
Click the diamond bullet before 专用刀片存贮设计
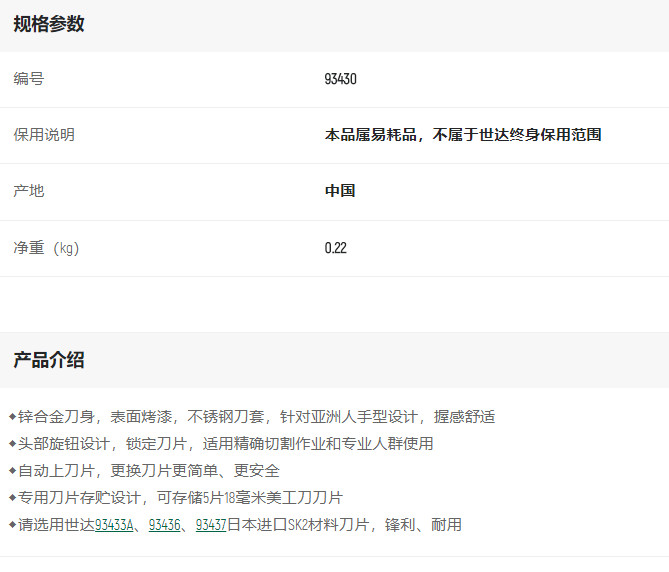(12, 497)
